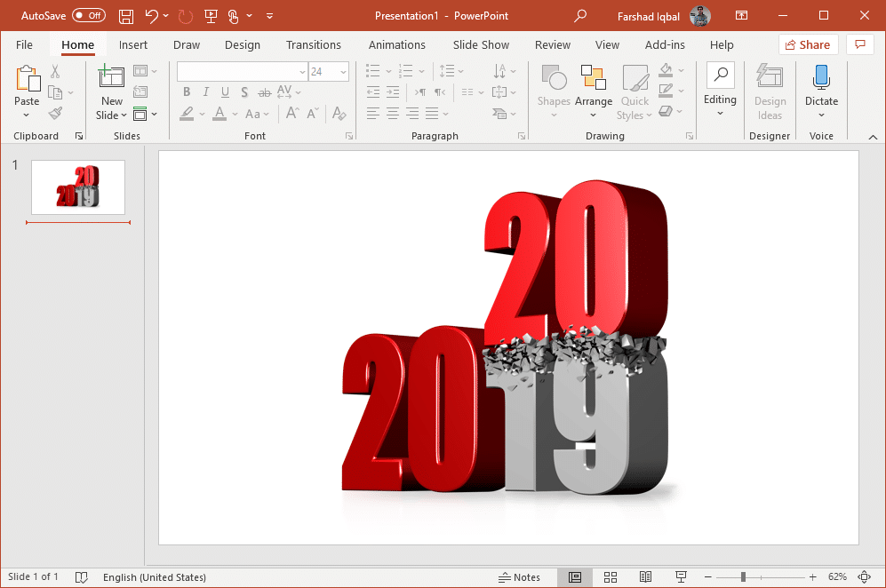Open the Font dialog launcher
This screenshot has width=886, height=588.
pos(349,136)
